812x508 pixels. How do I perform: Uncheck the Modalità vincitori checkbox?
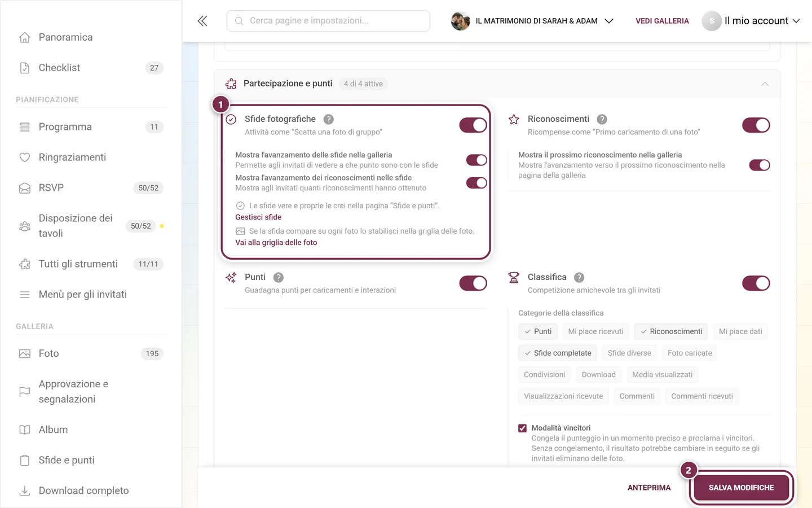point(522,428)
